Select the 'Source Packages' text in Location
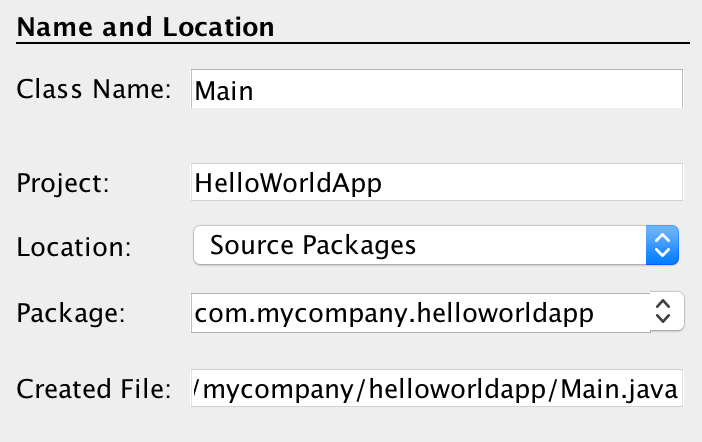 (x=313, y=245)
